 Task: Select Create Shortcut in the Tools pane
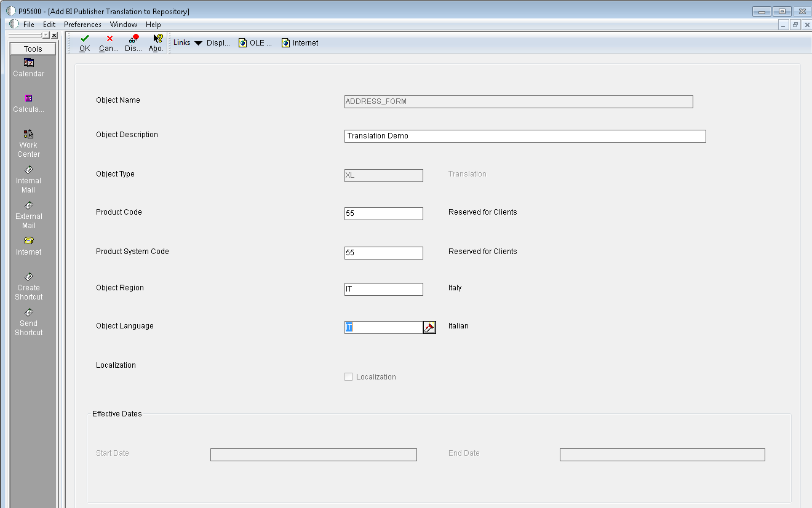[x=29, y=287]
